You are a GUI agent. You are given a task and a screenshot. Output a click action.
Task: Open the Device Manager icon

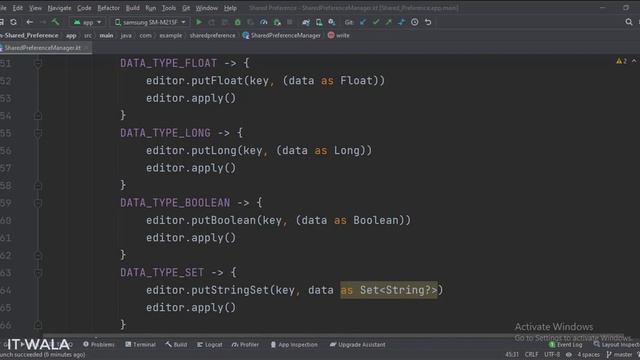[x=319, y=22]
